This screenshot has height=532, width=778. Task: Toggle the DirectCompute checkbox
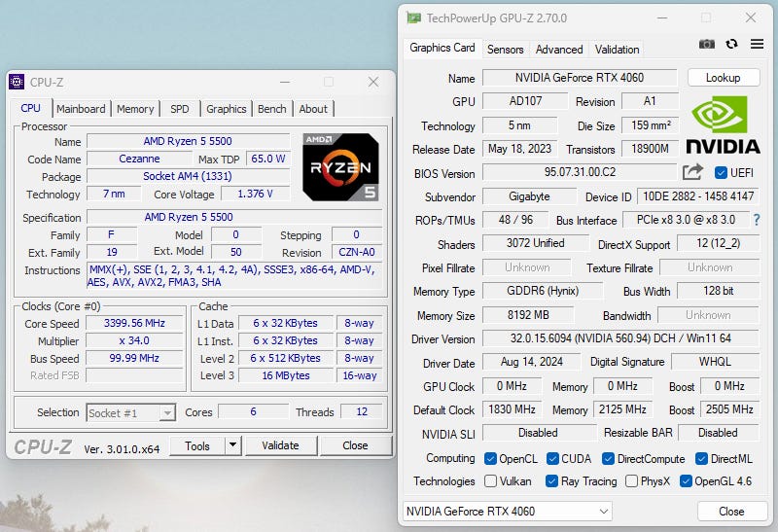tap(608, 458)
